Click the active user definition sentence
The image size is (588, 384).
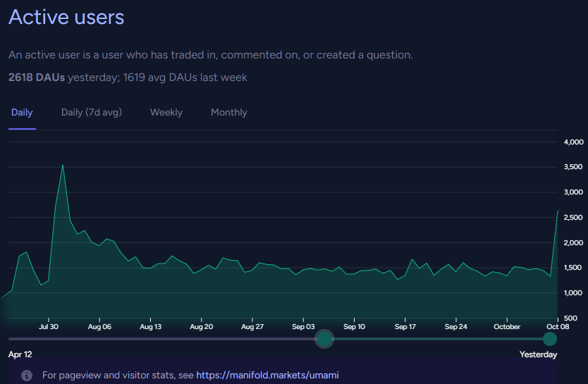(x=211, y=55)
